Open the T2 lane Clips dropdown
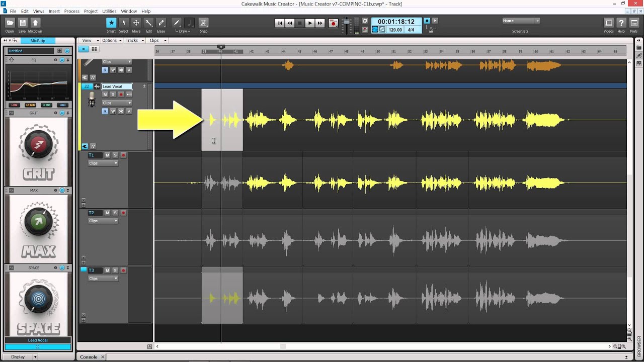The height and width of the screenshot is (362, 644). point(103,221)
